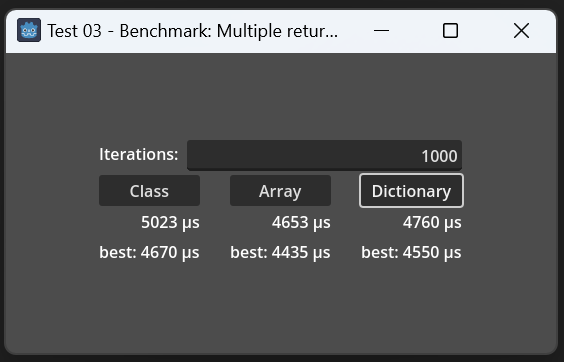Click empty gray area above Iterations row
This screenshot has width=564, height=362.
click(x=281, y=95)
